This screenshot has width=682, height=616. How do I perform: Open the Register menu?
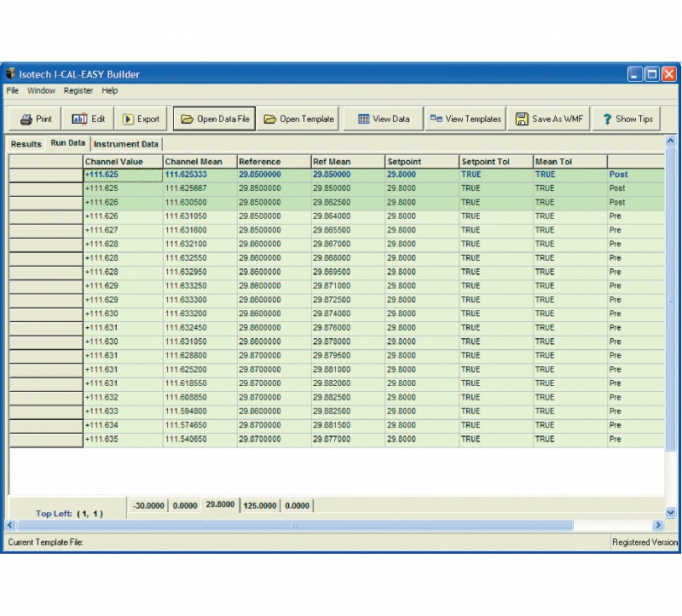[x=78, y=90]
